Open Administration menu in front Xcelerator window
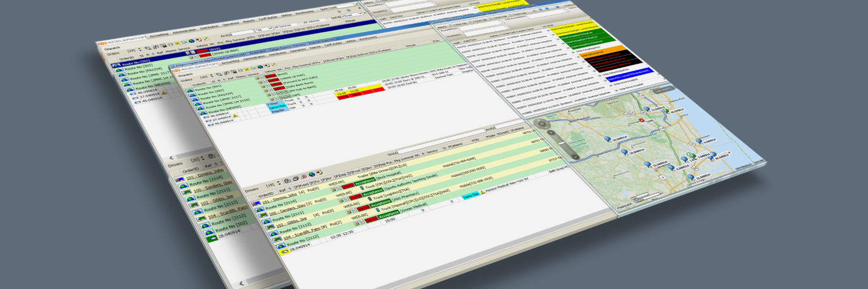The width and height of the screenshot is (868, 289). (x=254, y=58)
